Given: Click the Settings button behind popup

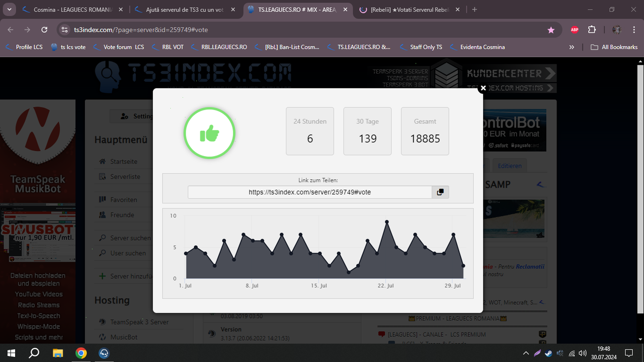Looking at the screenshot, I should (132, 116).
